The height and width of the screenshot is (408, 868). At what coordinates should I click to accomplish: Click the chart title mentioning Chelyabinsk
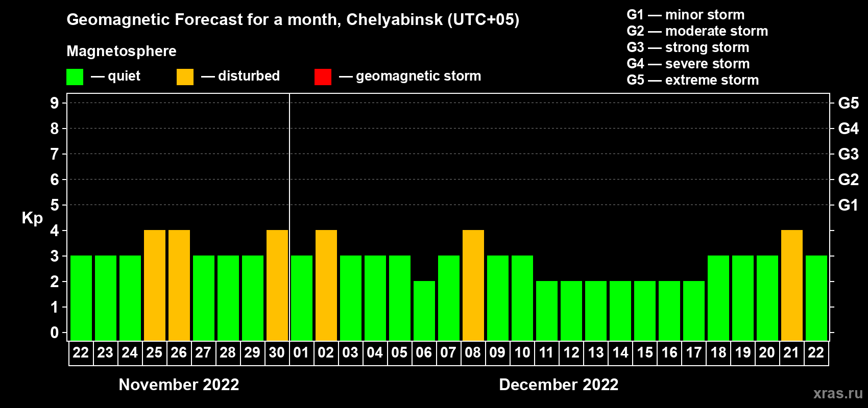[293, 20]
